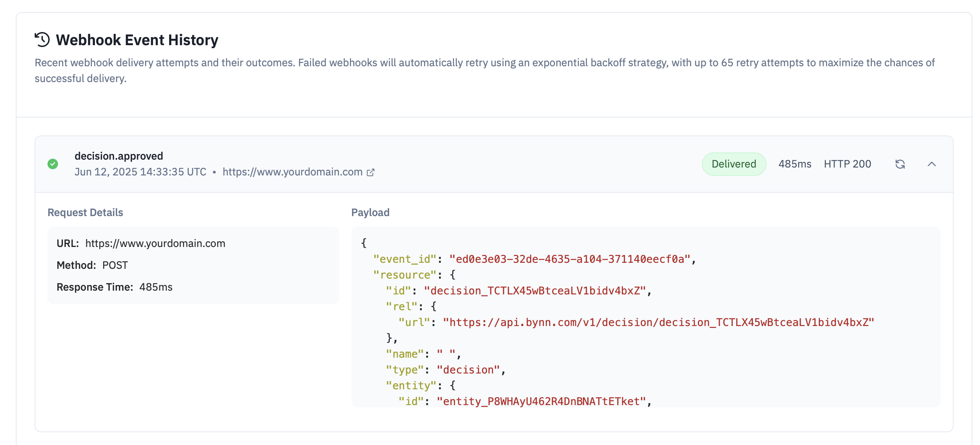The image size is (980, 445).
Task: Click the Request Details section label
Action: pos(85,212)
